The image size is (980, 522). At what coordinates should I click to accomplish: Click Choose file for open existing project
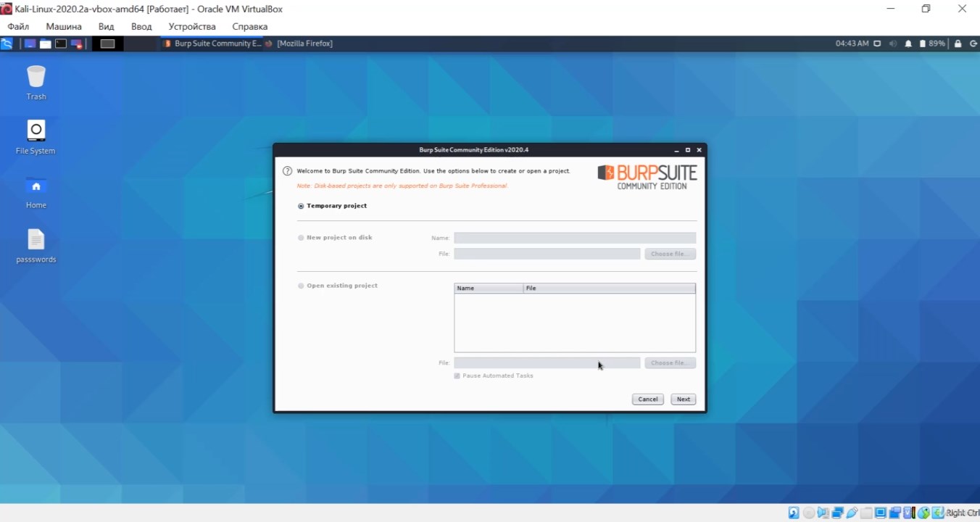coord(670,362)
